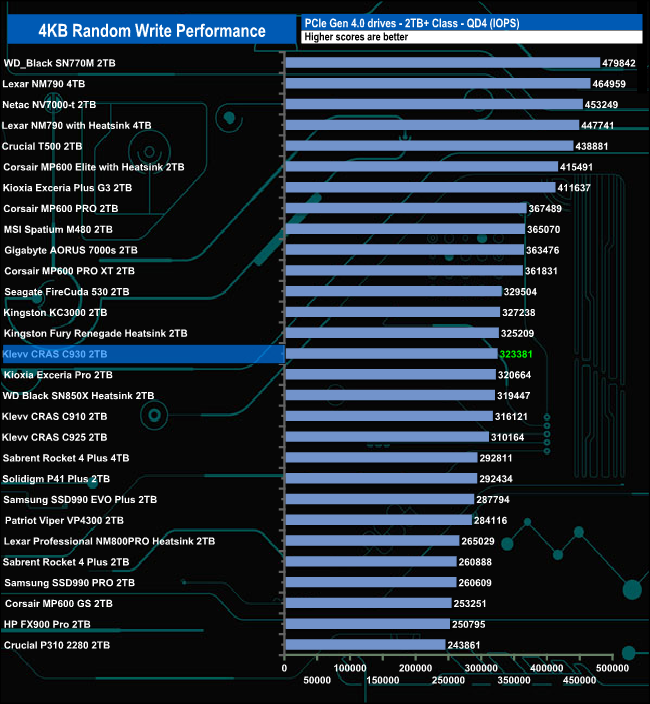Click the 447741 score value
Screen dimensions: 650x704
point(597,126)
